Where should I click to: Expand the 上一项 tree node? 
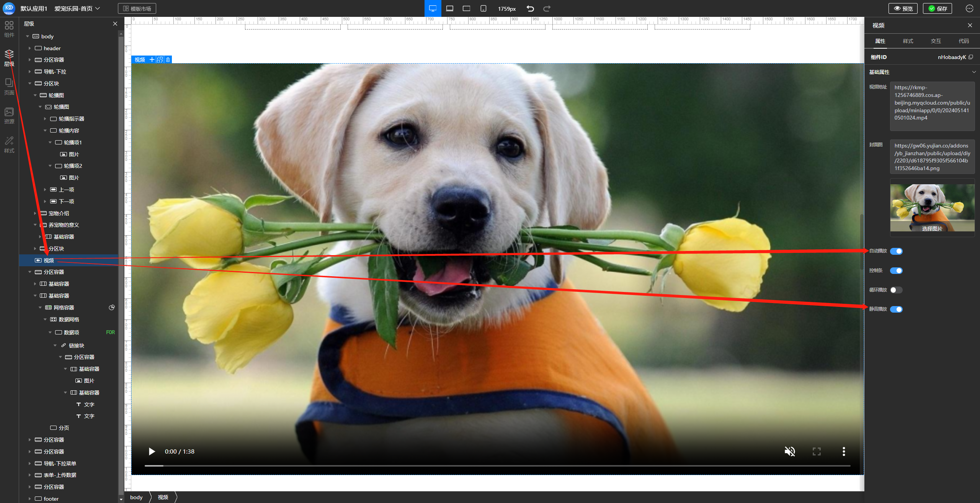(45, 190)
